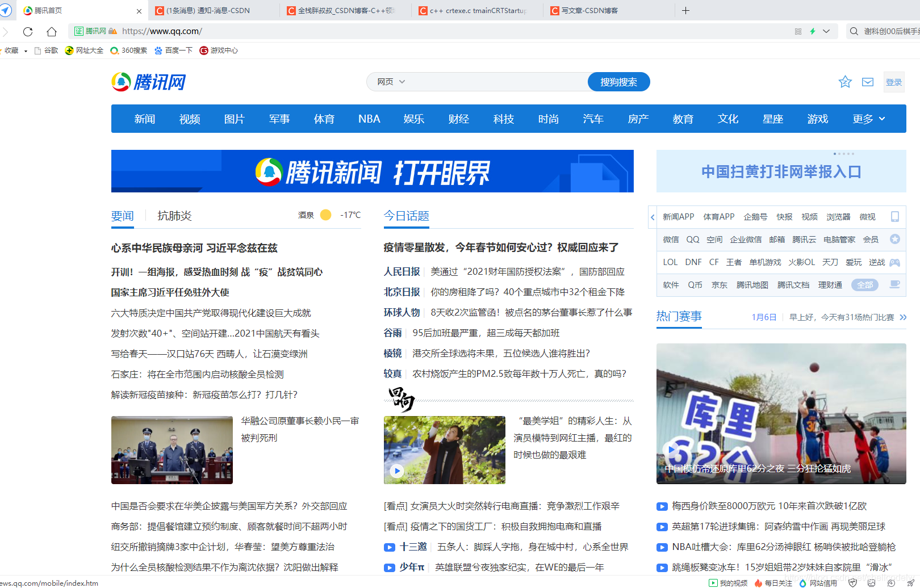Open the 百度一下 bookmark

(x=173, y=51)
